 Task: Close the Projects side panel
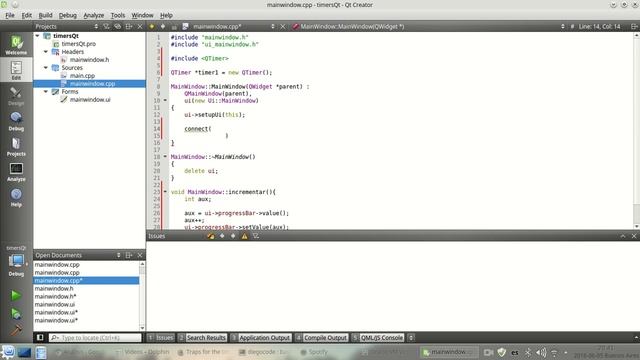point(140,27)
